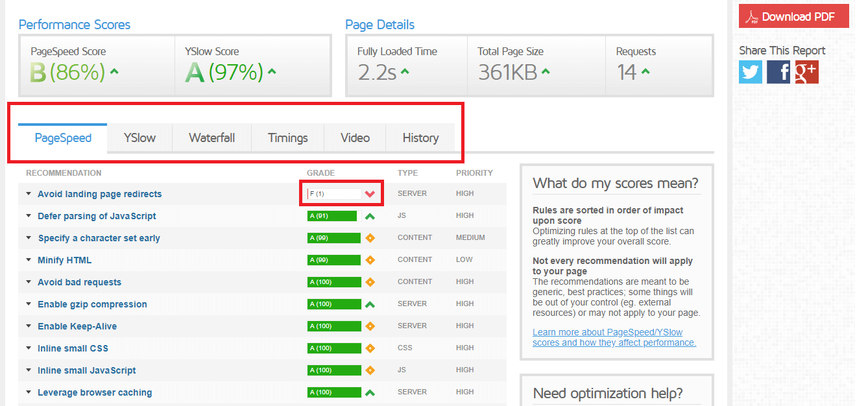Select the Timings tab
This screenshot has height=406, width=868.
point(287,138)
